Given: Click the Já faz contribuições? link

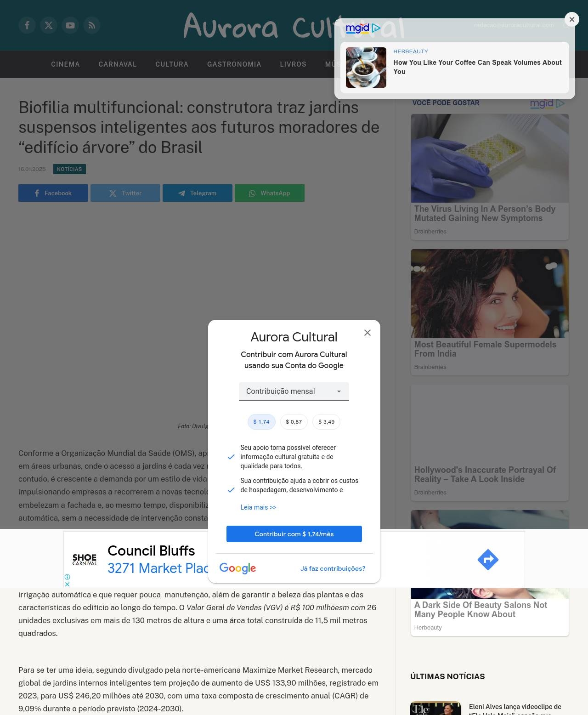Looking at the screenshot, I should pos(333,568).
